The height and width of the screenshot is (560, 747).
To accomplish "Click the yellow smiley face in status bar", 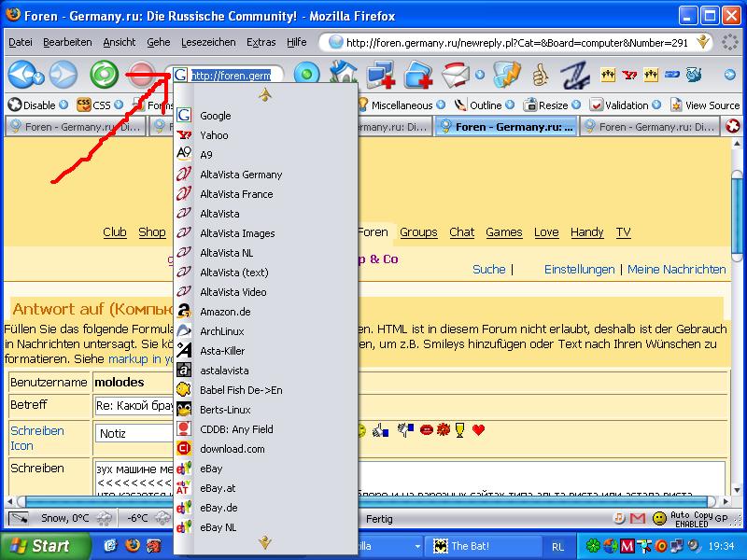I will click(659, 518).
